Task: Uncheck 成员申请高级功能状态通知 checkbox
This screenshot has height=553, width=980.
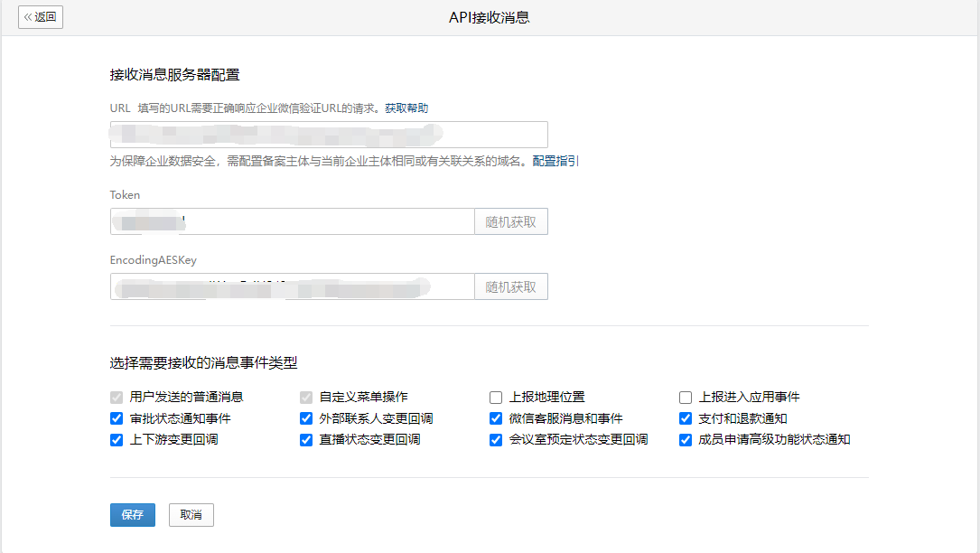Action: [x=686, y=441]
